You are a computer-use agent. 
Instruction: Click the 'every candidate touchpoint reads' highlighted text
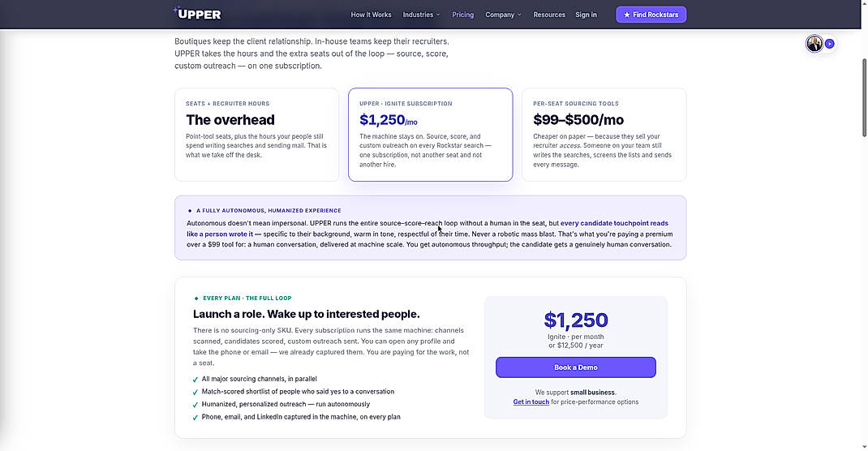click(614, 223)
